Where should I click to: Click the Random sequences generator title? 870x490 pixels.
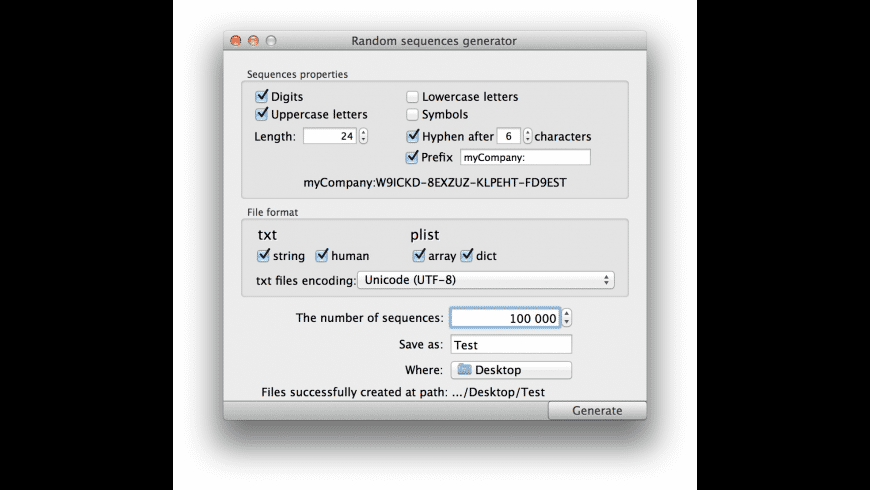(x=434, y=41)
